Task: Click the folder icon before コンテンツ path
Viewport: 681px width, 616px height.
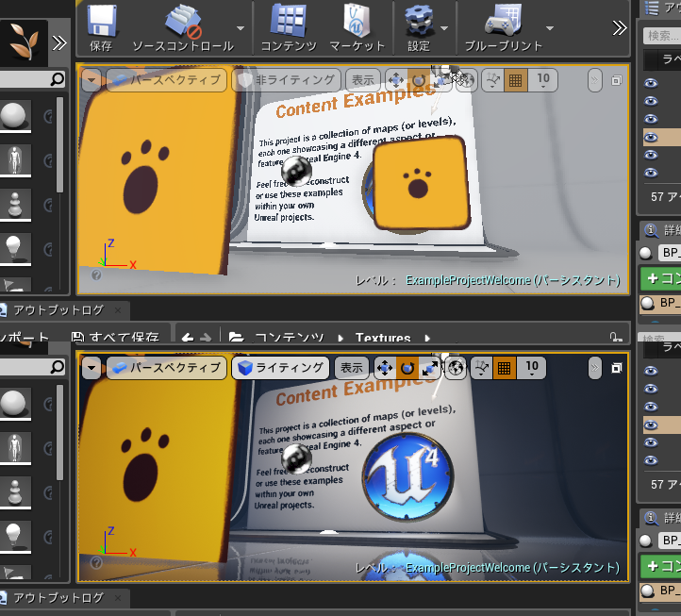Action: tap(236, 337)
